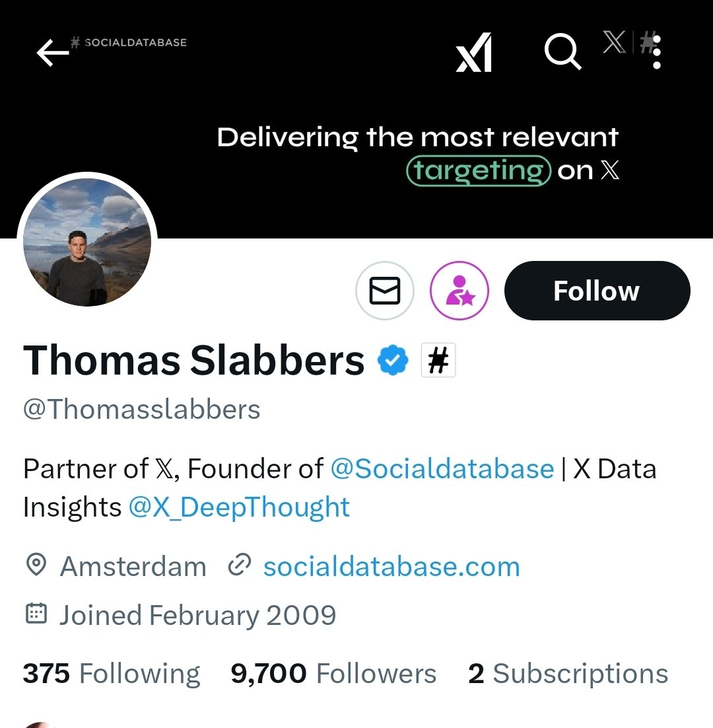This screenshot has width=713, height=728.
Task: Tap the header banner targeting text
Action: coord(478,170)
